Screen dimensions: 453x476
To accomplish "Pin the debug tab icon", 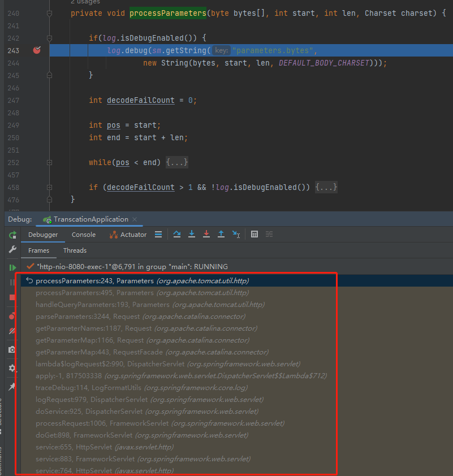I will click(12, 387).
